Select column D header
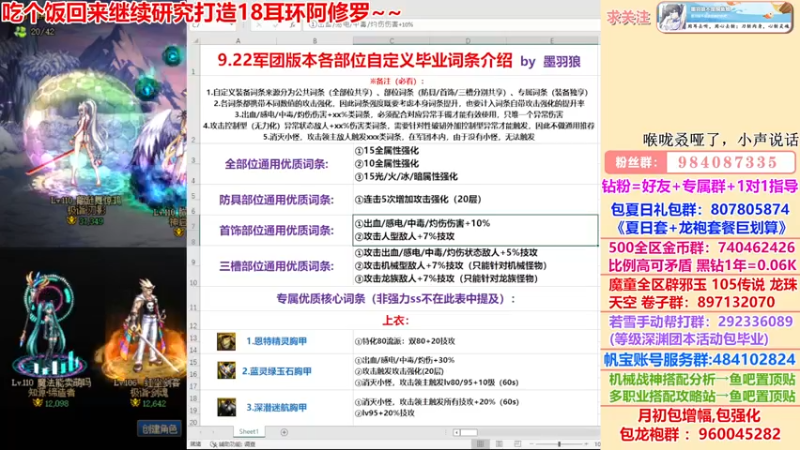The width and height of the screenshot is (800, 450). pos(468,41)
